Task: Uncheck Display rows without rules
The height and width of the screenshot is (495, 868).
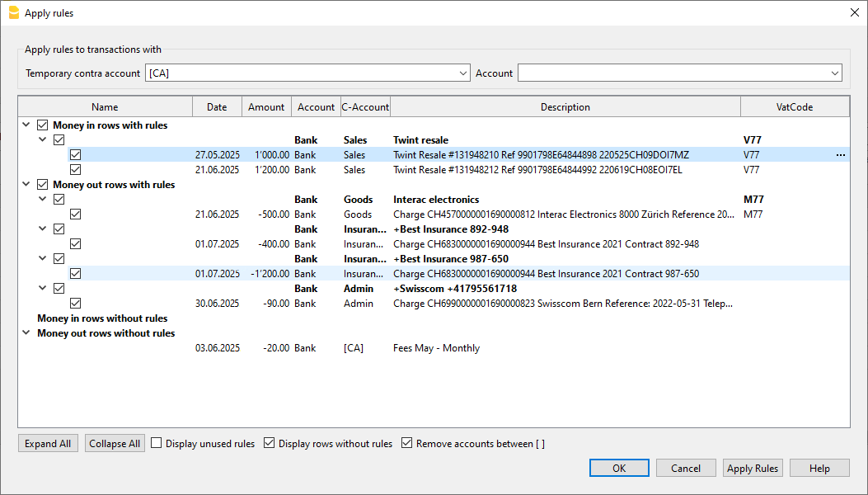Action: point(270,444)
